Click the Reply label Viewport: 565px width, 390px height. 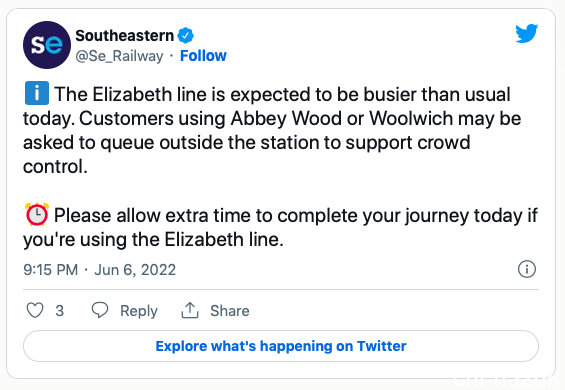[139, 311]
